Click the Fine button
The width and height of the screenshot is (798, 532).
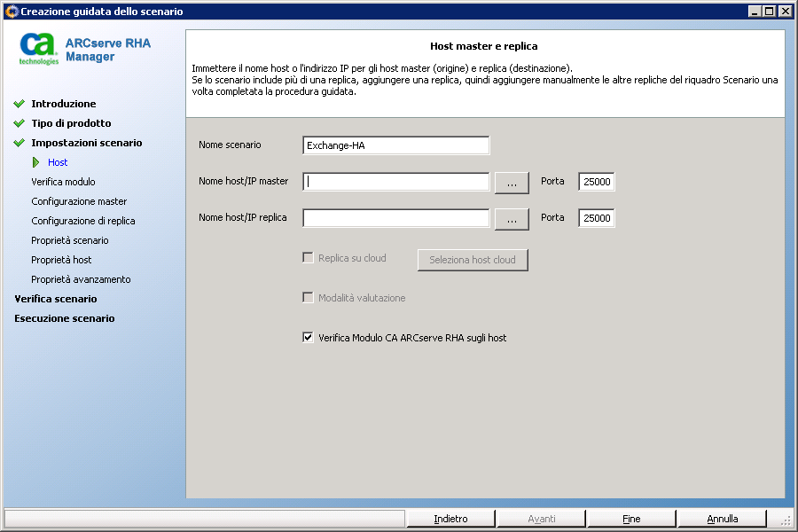(x=631, y=518)
